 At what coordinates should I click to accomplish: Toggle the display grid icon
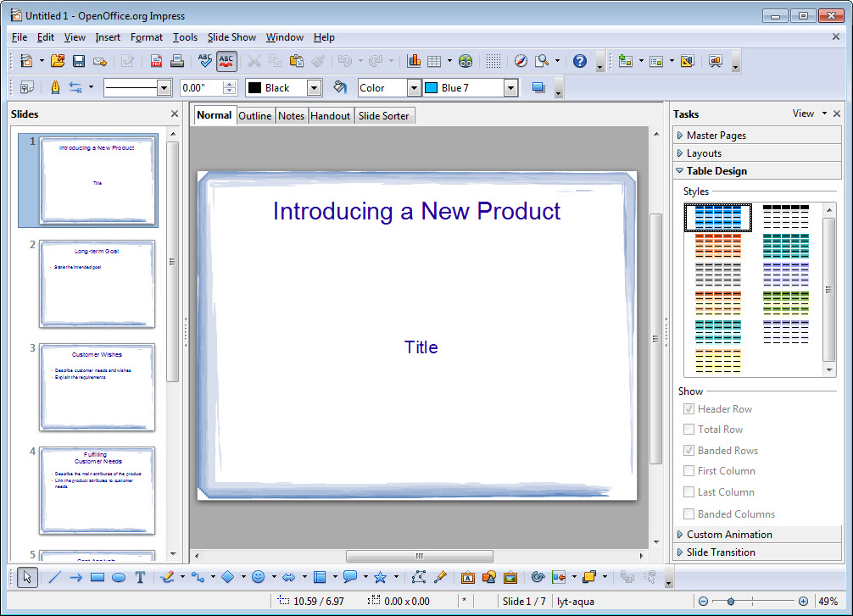493,61
